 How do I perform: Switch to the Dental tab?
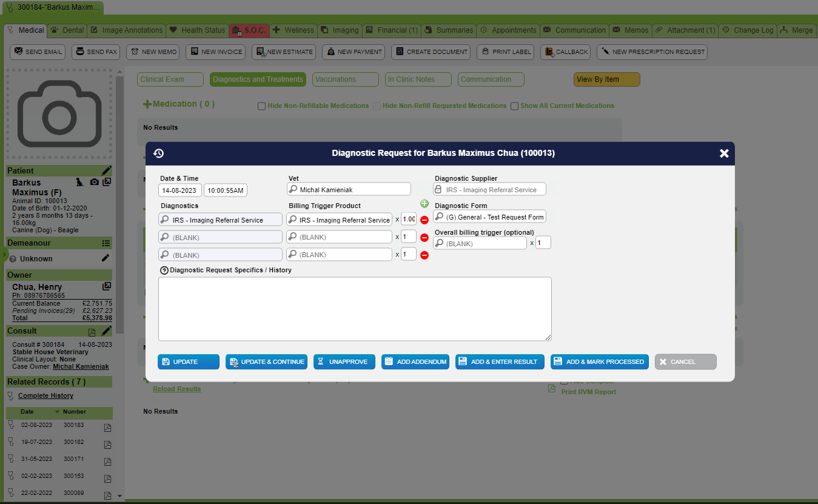click(67, 30)
